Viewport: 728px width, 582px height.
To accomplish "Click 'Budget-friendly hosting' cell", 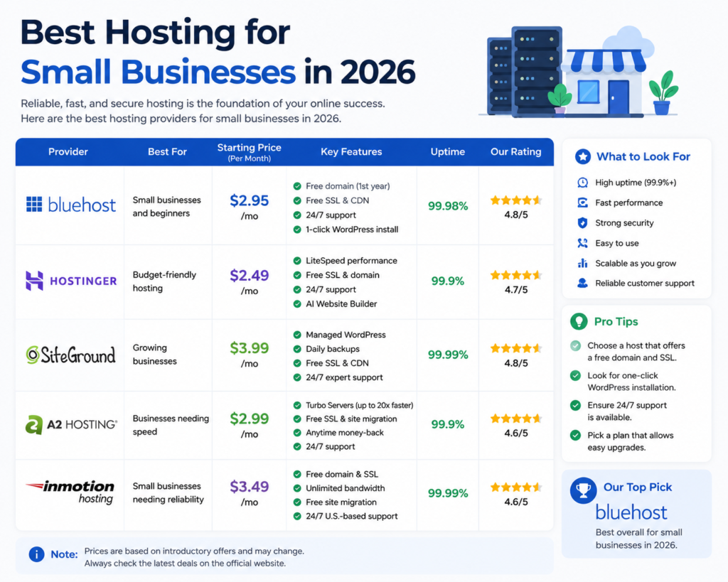I will [x=164, y=281].
